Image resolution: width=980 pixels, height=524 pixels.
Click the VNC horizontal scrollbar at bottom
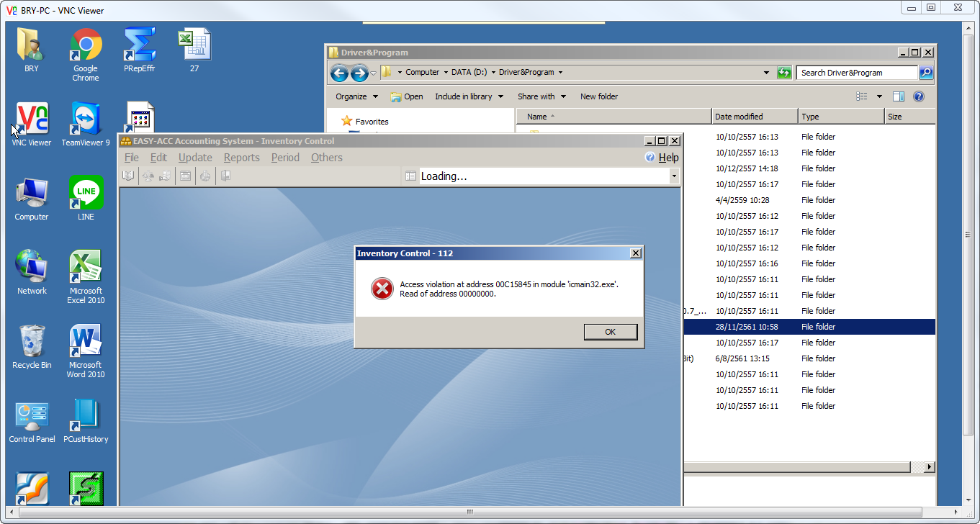[469, 512]
